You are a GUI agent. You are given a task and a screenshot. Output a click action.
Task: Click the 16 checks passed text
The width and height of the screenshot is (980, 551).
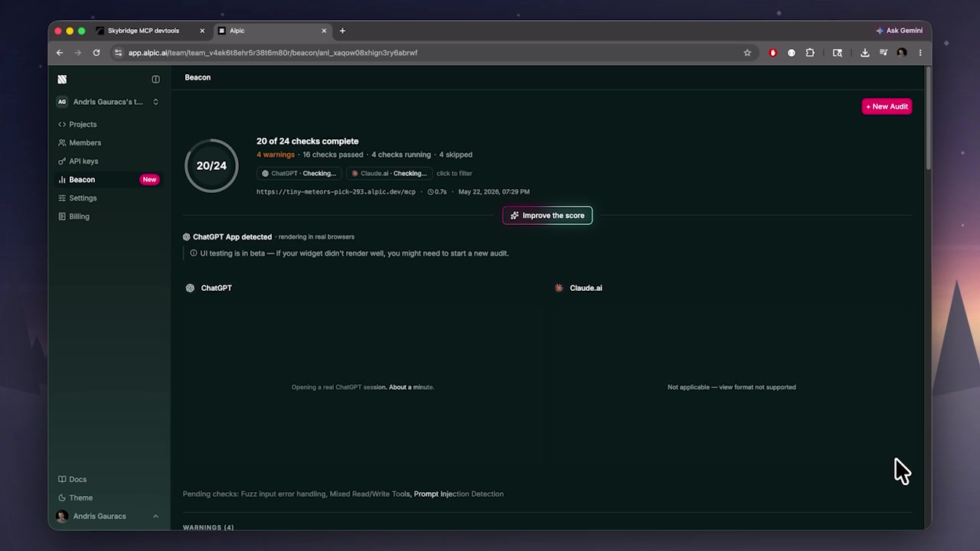(x=333, y=155)
